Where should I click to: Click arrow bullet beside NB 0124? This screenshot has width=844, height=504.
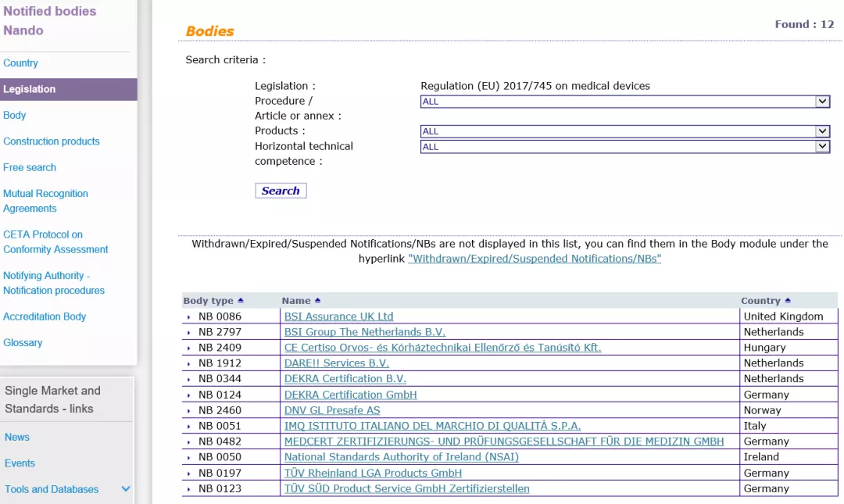click(x=188, y=395)
